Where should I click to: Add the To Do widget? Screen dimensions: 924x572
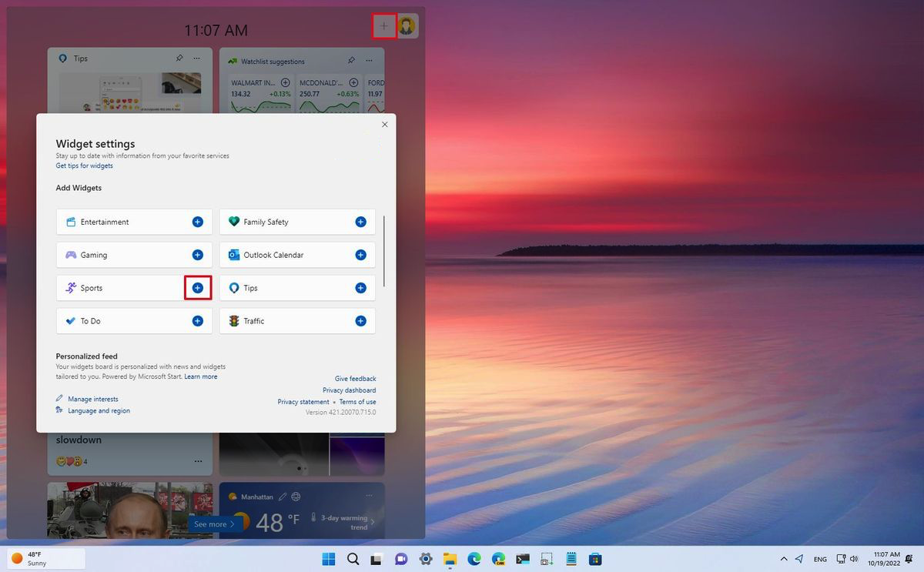[x=198, y=321]
